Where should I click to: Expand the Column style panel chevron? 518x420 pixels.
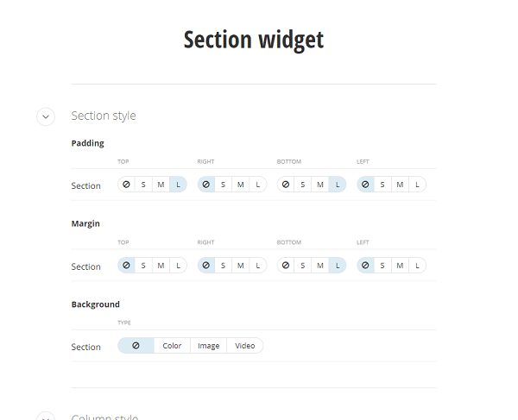46,417
